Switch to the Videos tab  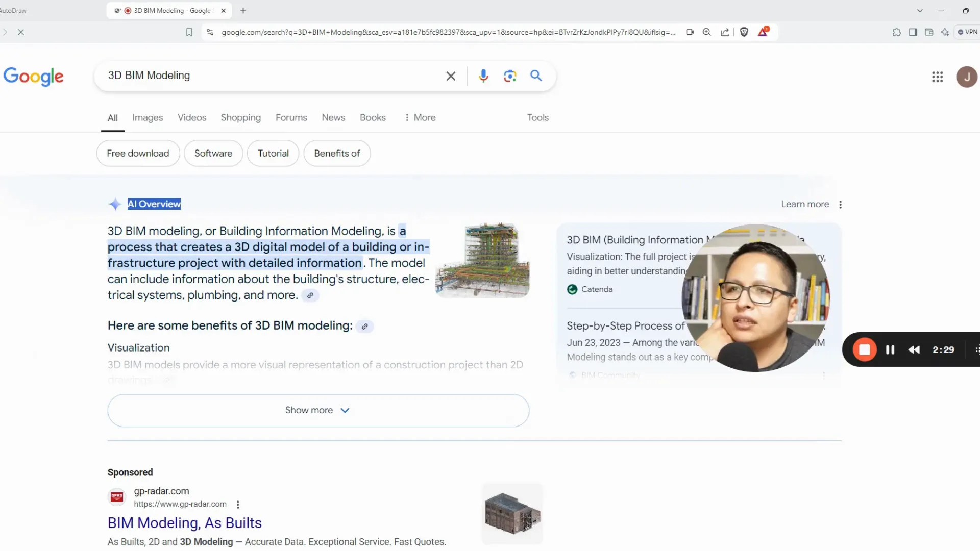click(x=192, y=118)
